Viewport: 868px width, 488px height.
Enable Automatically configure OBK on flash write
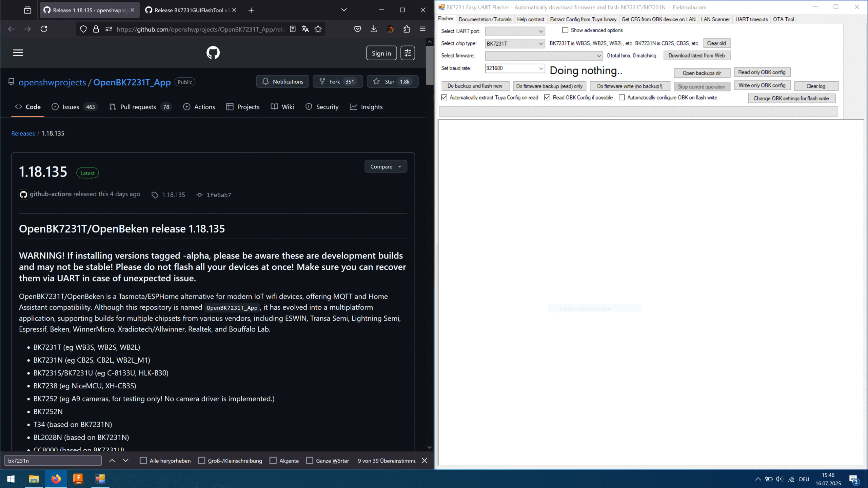[622, 98]
